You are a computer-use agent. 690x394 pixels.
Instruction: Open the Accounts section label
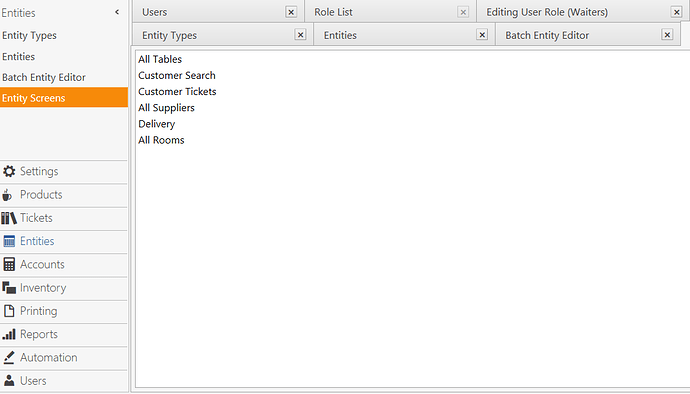(42, 265)
